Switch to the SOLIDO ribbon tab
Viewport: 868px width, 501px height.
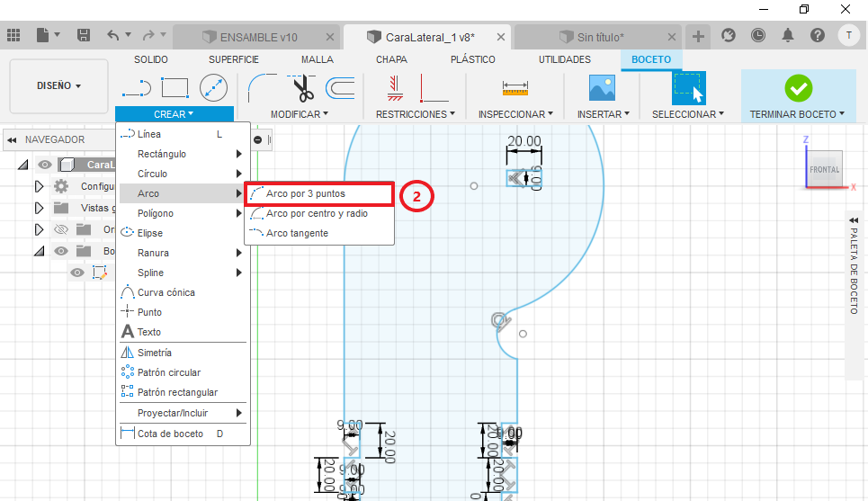point(150,59)
